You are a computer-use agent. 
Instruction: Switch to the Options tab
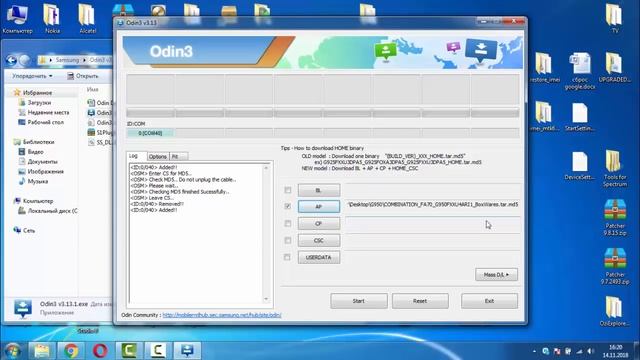pos(158,156)
